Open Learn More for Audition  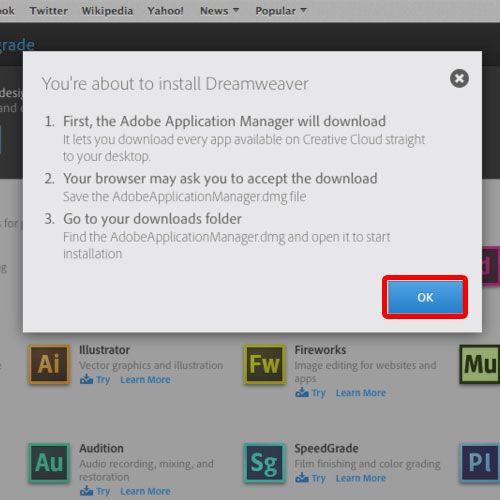click(x=145, y=491)
